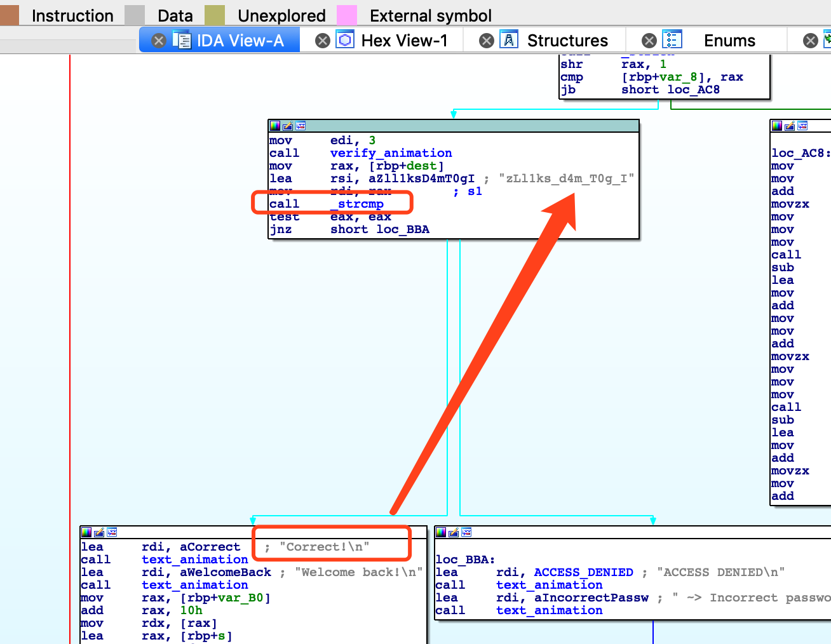
Task: Click group icon on Correct node header
Action: (112, 532)
